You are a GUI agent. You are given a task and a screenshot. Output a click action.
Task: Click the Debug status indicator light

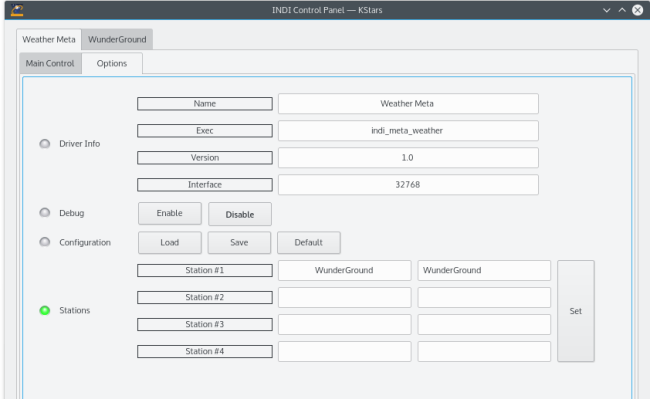pos(45,213)
